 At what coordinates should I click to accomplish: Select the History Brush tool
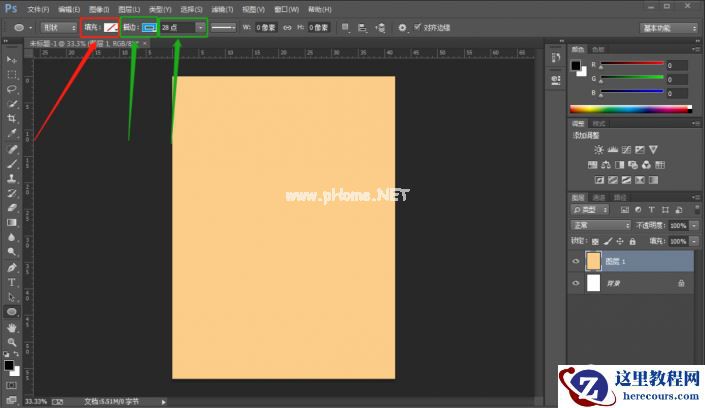pyautogui.click(x=12, y=193)
